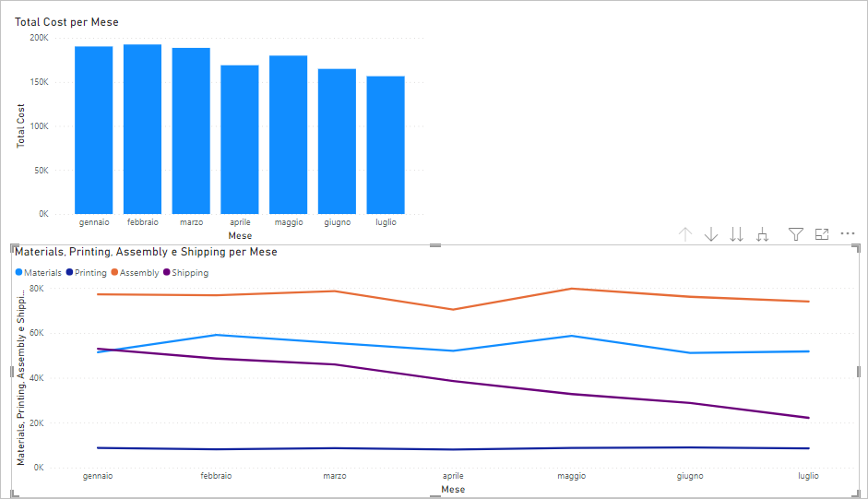Select Printing legend color marker

[x=69, y=272]
